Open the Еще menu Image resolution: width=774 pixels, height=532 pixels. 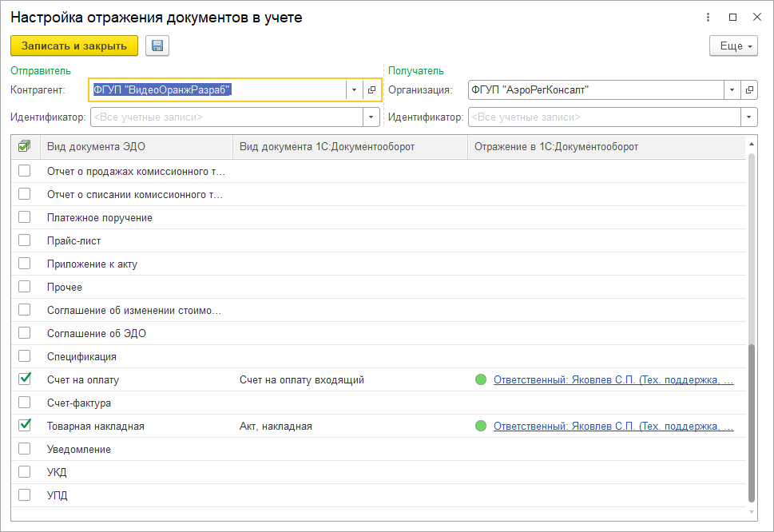coord(732,46)
